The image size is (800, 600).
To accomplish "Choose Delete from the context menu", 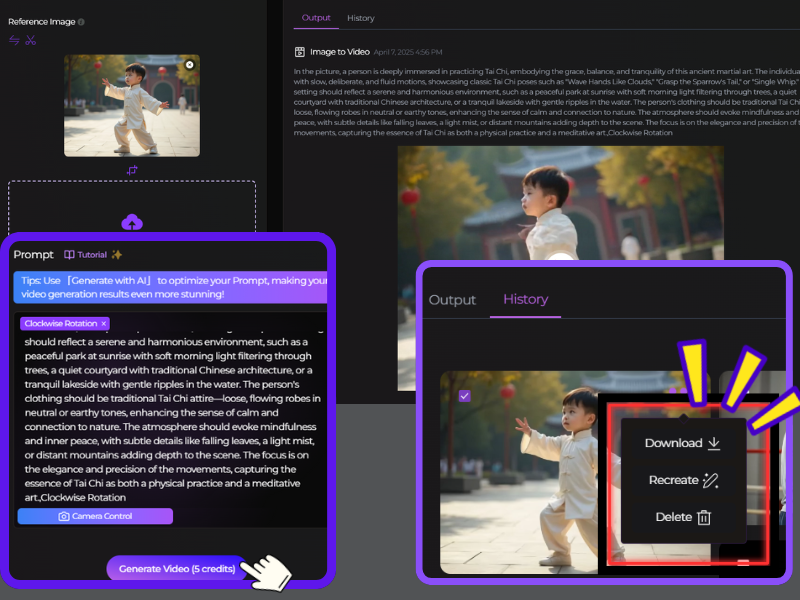I will (x=682, y=517).
